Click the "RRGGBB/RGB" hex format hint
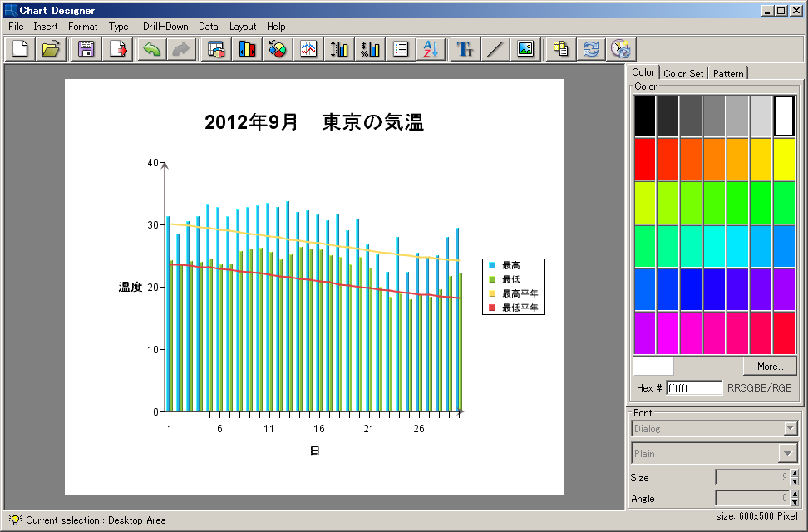The image size is (808, 532). [x=760, y=387]
